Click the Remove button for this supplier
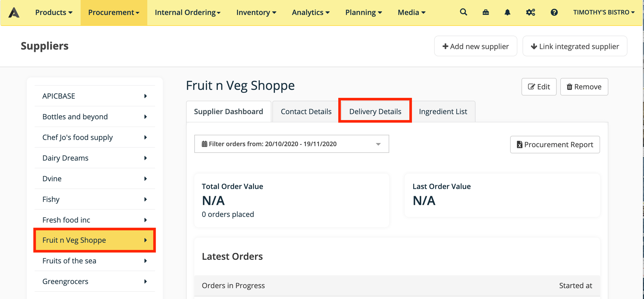Screen dimensions: 644x299 click(584, 87)
